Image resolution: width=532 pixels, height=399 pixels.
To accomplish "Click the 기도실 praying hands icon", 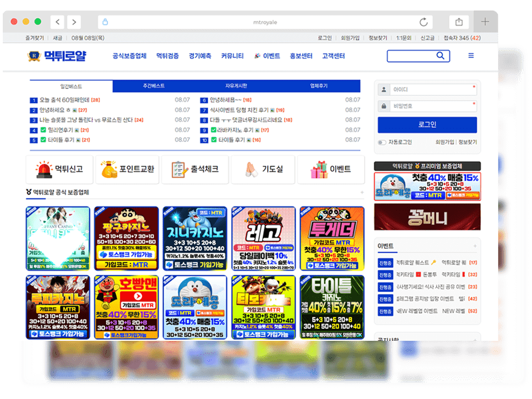I will click(x=252, y=170).
